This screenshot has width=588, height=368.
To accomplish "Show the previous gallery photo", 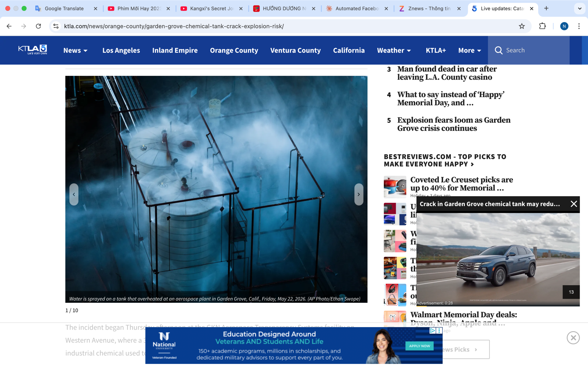I will (74, 194).
